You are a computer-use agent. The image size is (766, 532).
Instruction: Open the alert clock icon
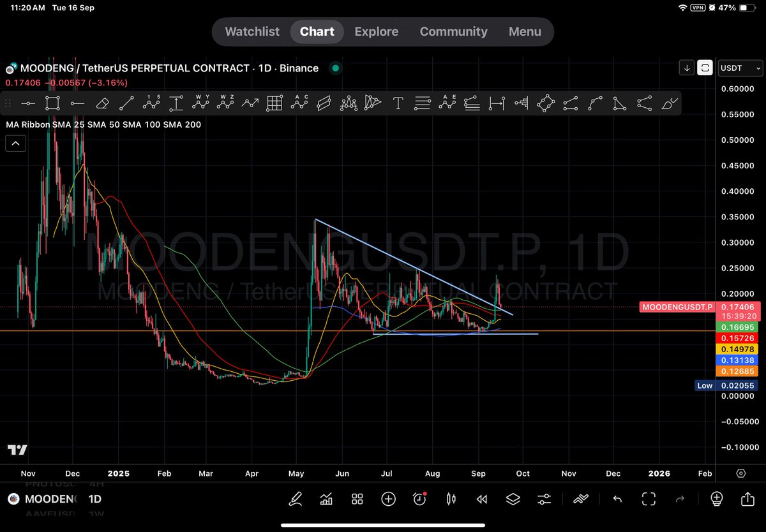click(419, 499)
